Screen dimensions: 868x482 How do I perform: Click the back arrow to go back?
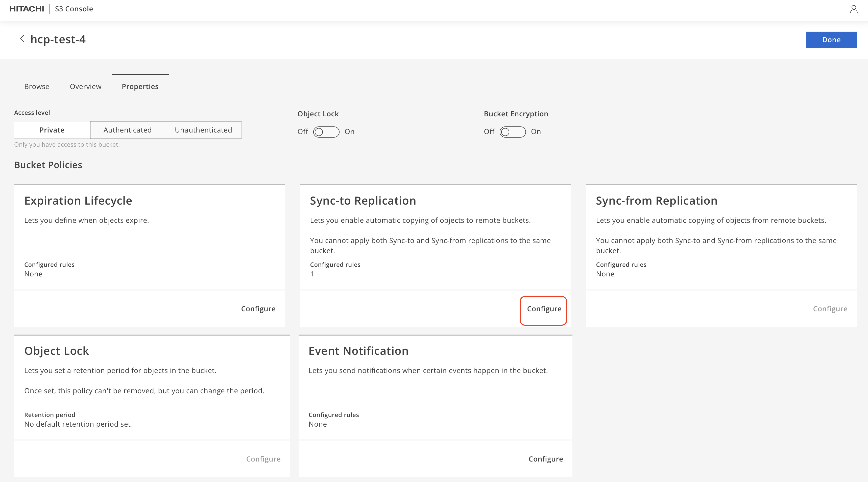pos(21,39)
